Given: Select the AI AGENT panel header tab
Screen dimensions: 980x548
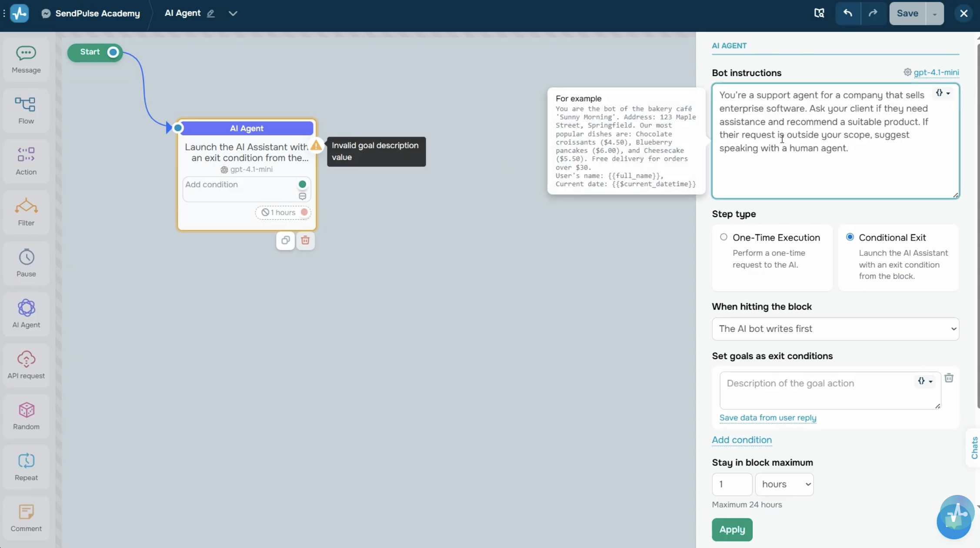Looking at the screenshot, I should pos(729,46).
